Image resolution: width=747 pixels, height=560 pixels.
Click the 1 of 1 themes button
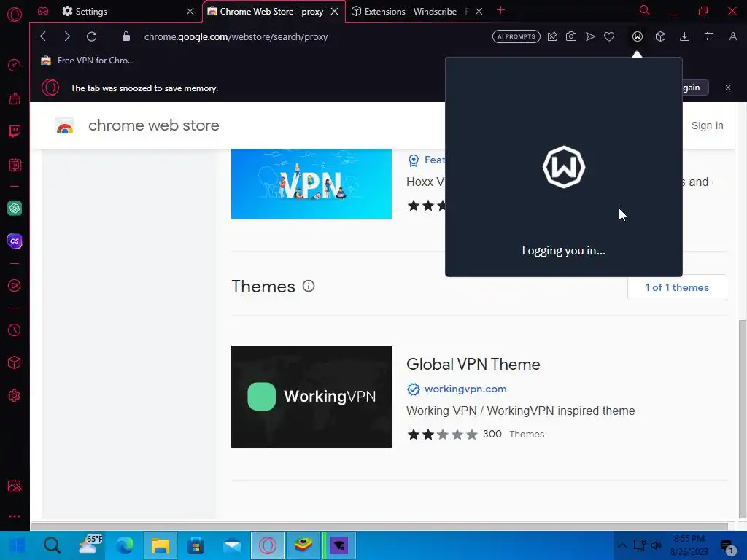pyautogui.click(x=677, y=287)
